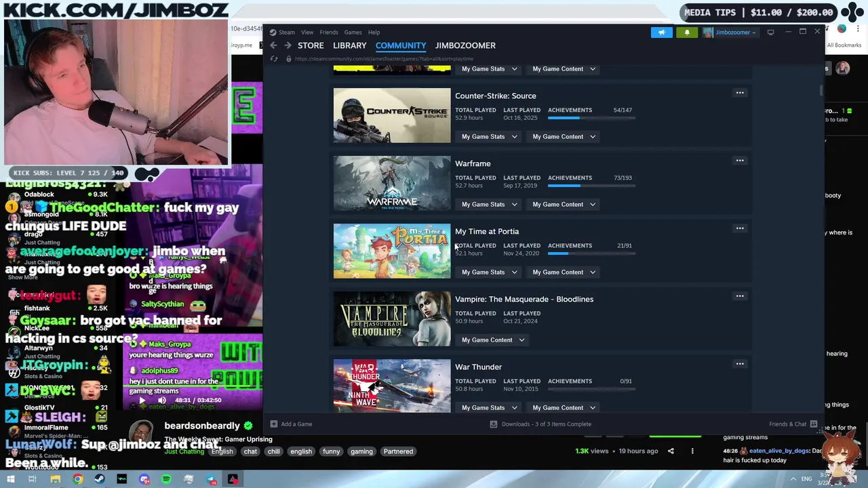Expand My Game Content for Counter-Strike: Source
868x488 pixels.
click(x=564, y=136)
